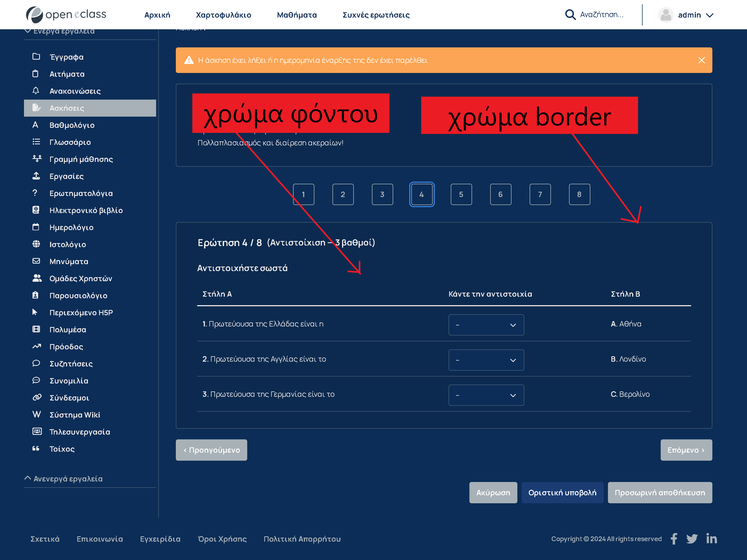This screenshot has width=747, height=560.
Task: Open the Σχετικά footer link
Action: pos(45,539)
